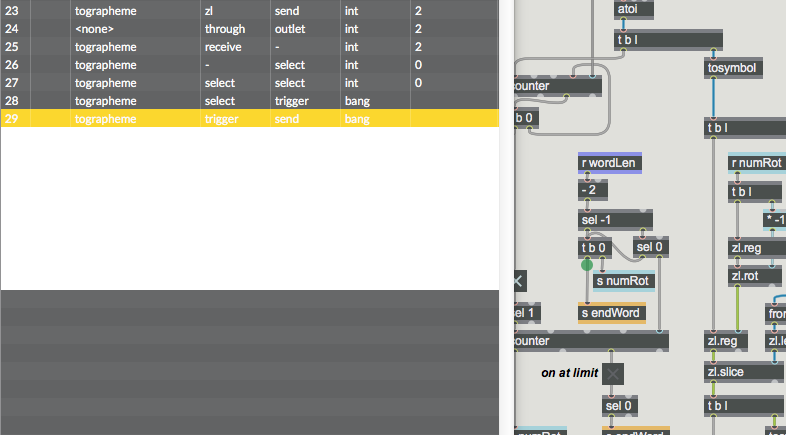Select the 'on at limit' comment label
Viewport: 786px width, 435px height.
tap(569, 373)
